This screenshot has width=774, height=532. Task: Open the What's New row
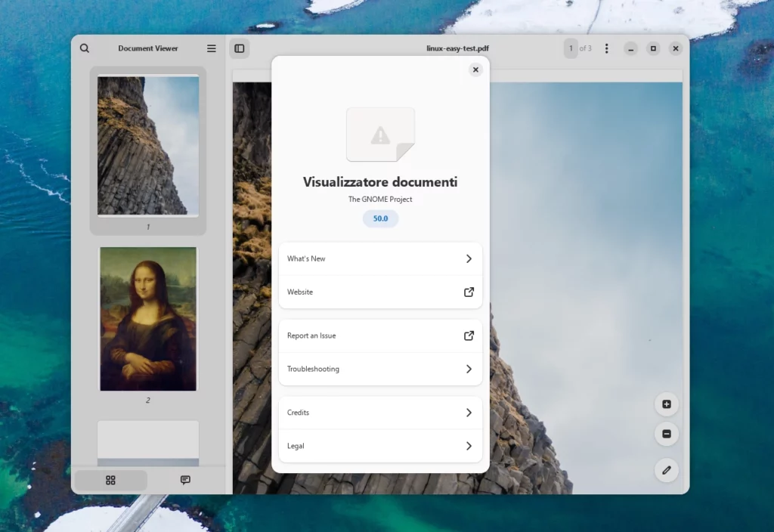pyautogui.click(x=380, y=258)
